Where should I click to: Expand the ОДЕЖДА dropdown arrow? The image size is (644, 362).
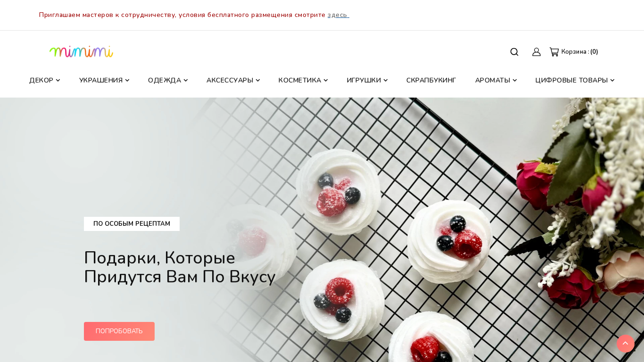point(186,81)
